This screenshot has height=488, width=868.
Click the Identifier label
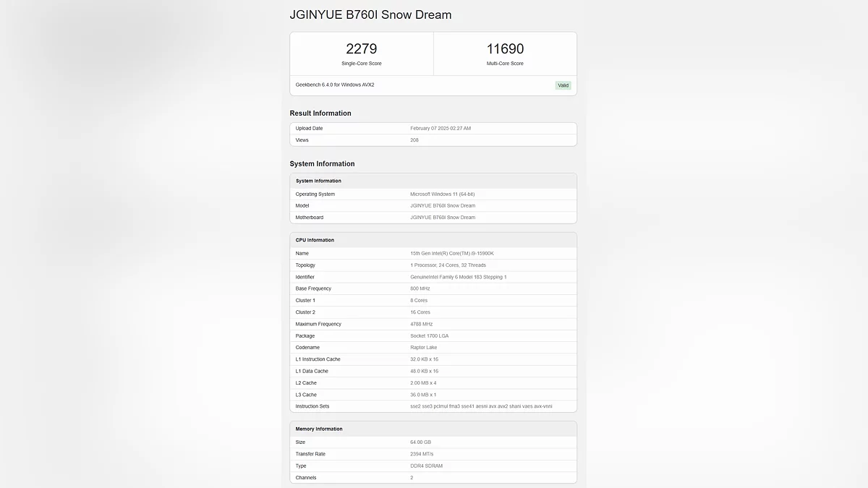coord(305,277)
